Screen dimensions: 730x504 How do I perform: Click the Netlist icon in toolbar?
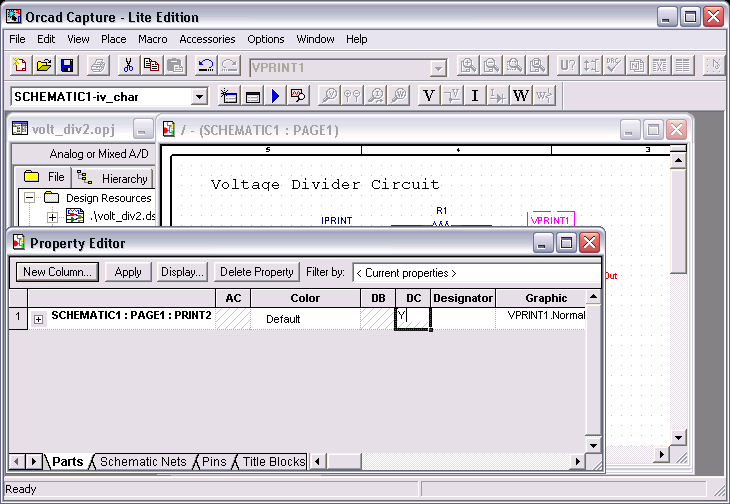click(x=636, y=66)
